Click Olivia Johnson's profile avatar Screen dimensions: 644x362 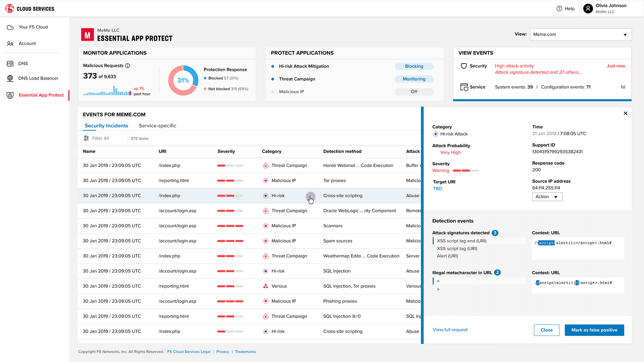click(x=588, y=8)
